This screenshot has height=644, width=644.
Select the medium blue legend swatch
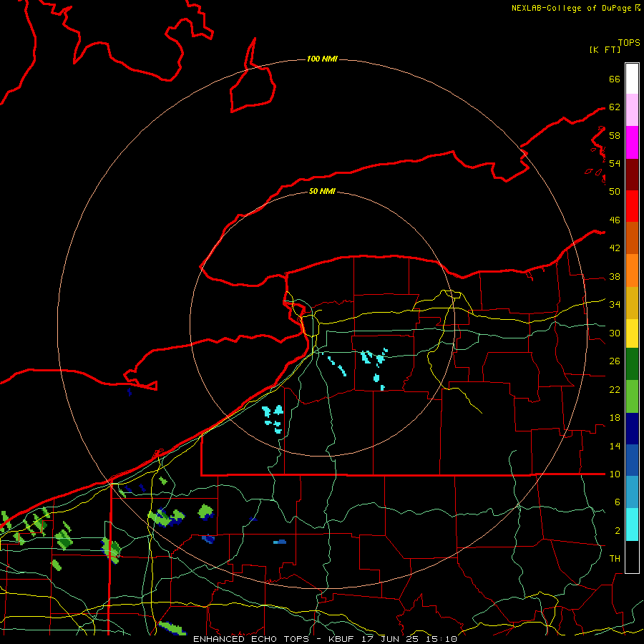[x=632, y=460]
